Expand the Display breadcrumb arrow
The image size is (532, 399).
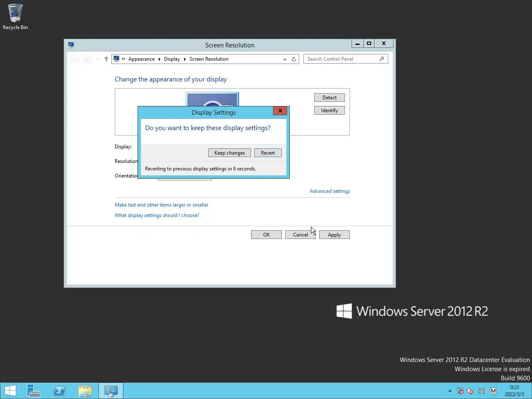point(185,59)
